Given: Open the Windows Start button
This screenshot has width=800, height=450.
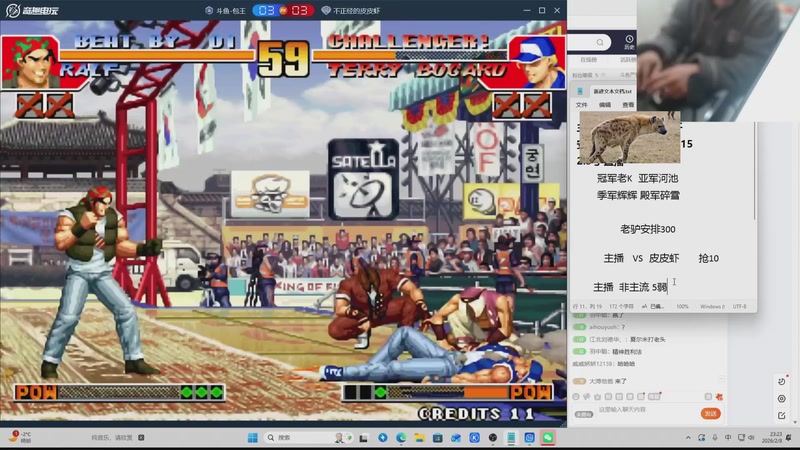Looking at the screenshot, I should [x=253, y=438].
